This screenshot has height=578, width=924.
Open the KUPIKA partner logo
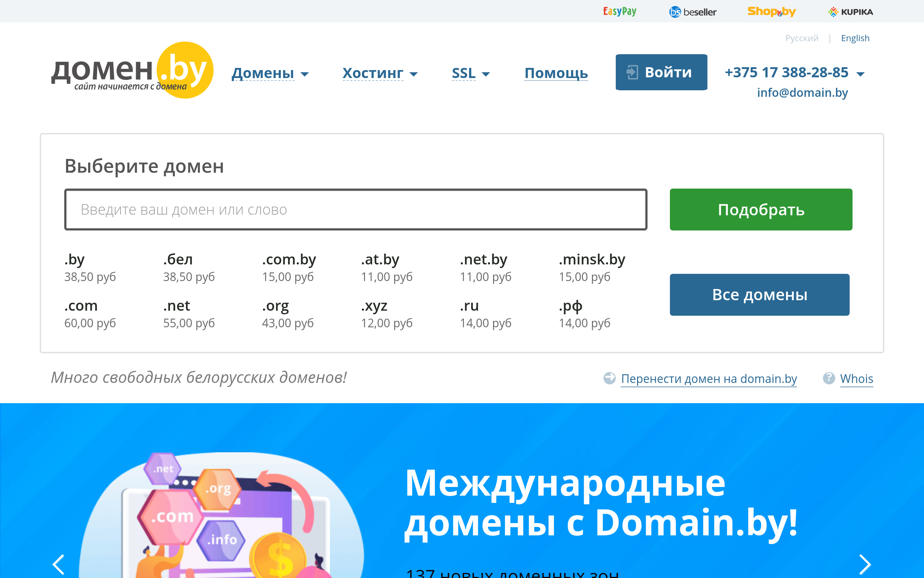851,12
